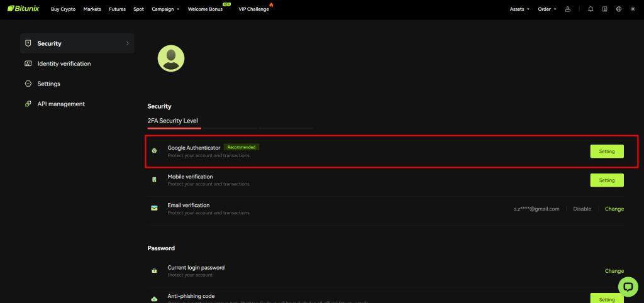644x303 pixels.
Task: Open the notifications bell
Action: coord(591,9)
